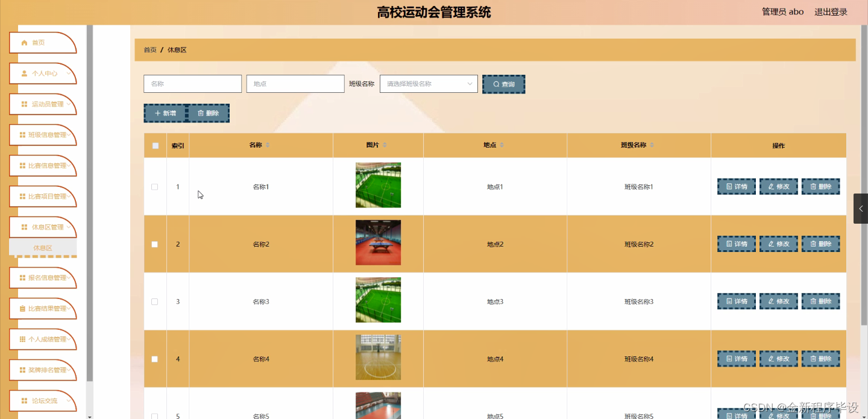Screen dimensions: 868x419
Task: Sort by 图片 column arrows
Action: click(x=385, y=145)
